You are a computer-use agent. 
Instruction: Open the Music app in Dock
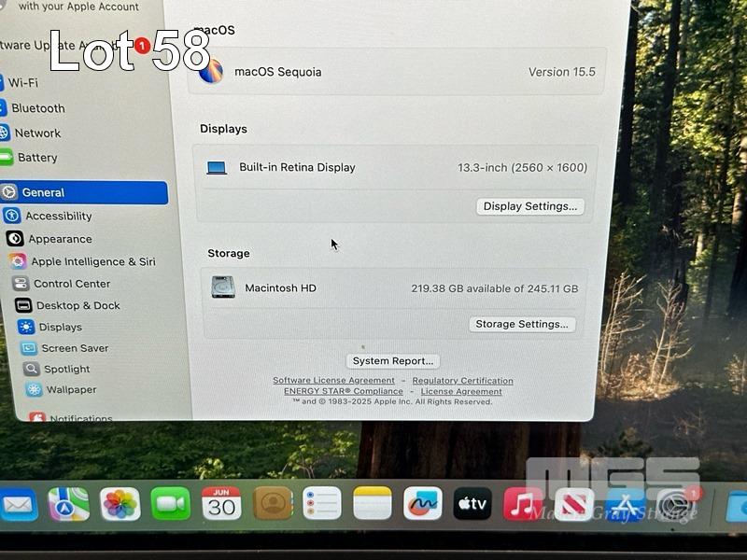523,504
